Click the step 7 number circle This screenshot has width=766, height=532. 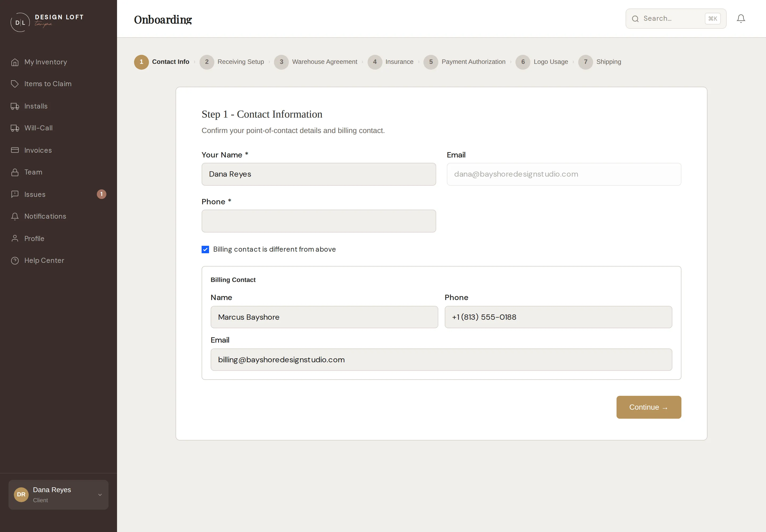pos(585,62)
